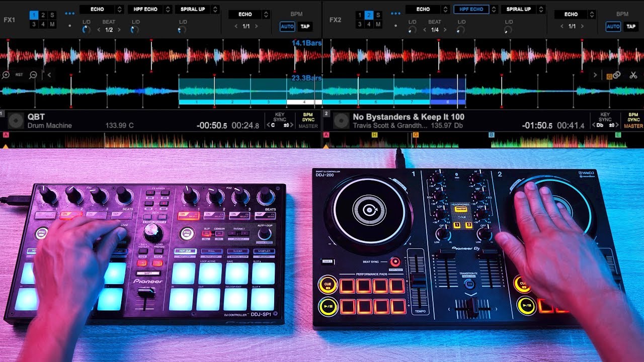
Task: Select slicer section 8 on waveform
Action: click(x=448, y=102)
